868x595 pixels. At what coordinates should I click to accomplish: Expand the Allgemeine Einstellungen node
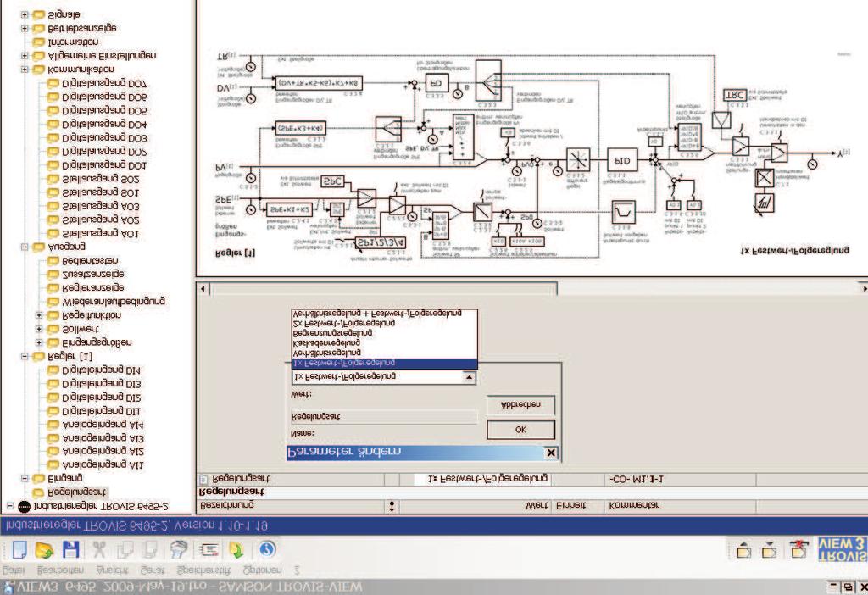click(x=25, y=56)
